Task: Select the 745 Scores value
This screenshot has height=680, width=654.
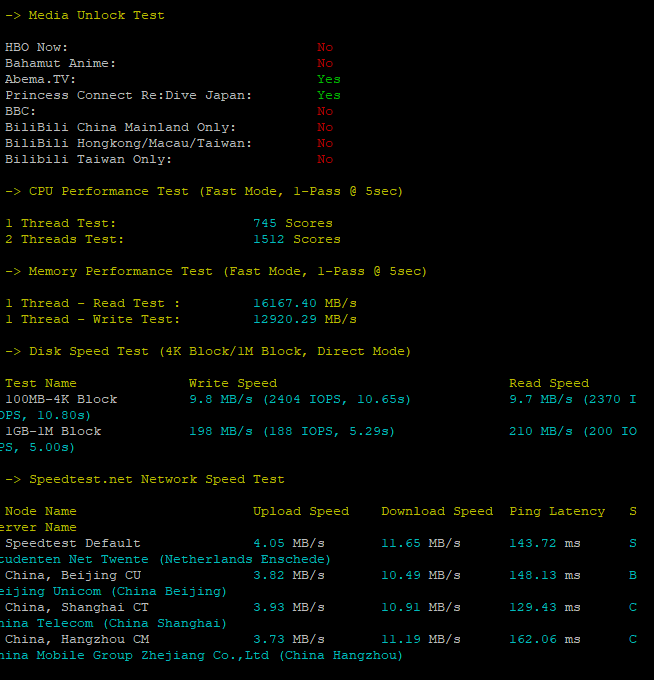Action: [x=293, y=223]
